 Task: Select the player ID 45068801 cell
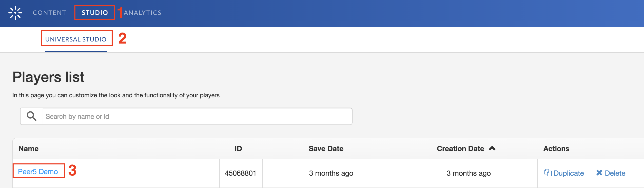(x=240, y=173)
